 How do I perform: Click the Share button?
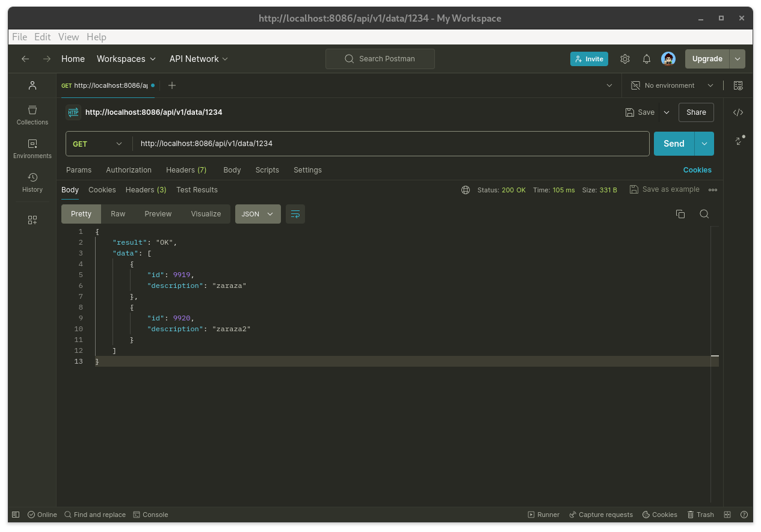coord(696,112)
